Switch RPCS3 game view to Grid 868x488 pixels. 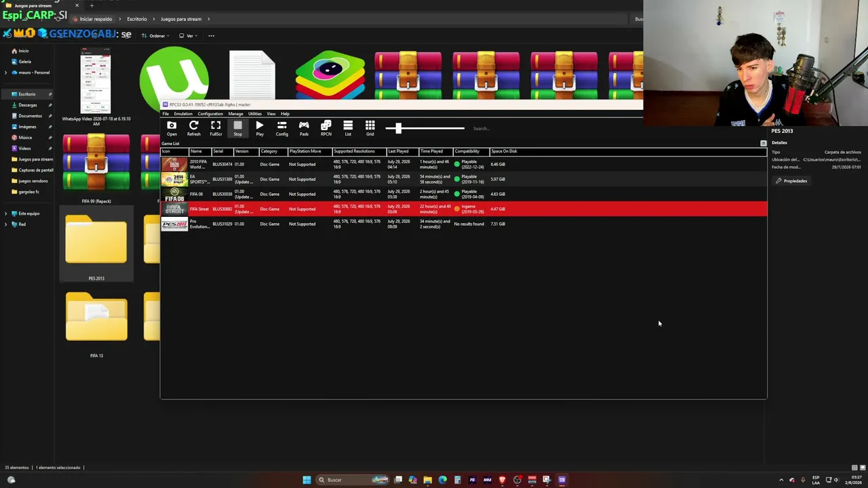click(x=370, y=128)
